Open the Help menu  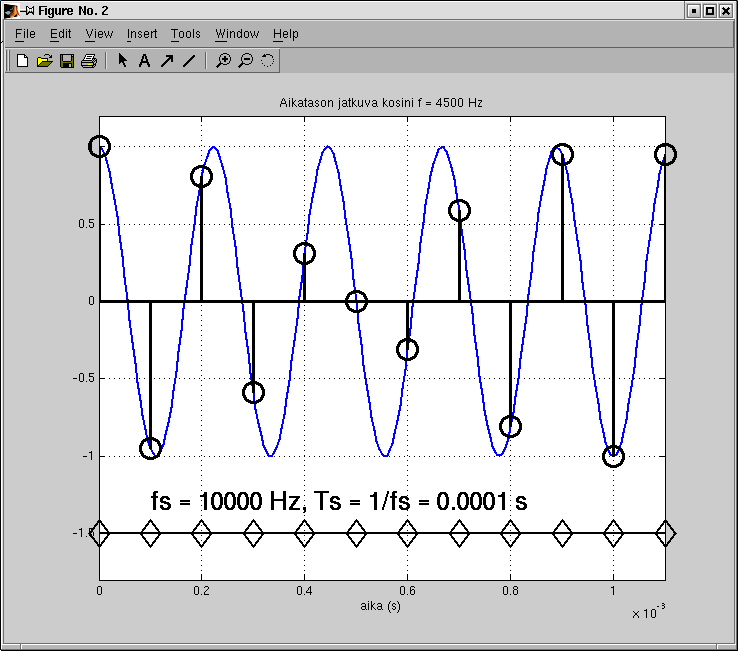coord(285,34)
